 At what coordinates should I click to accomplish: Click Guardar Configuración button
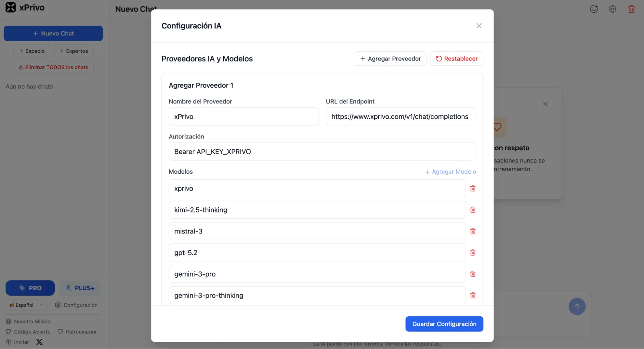click(444, 324)
